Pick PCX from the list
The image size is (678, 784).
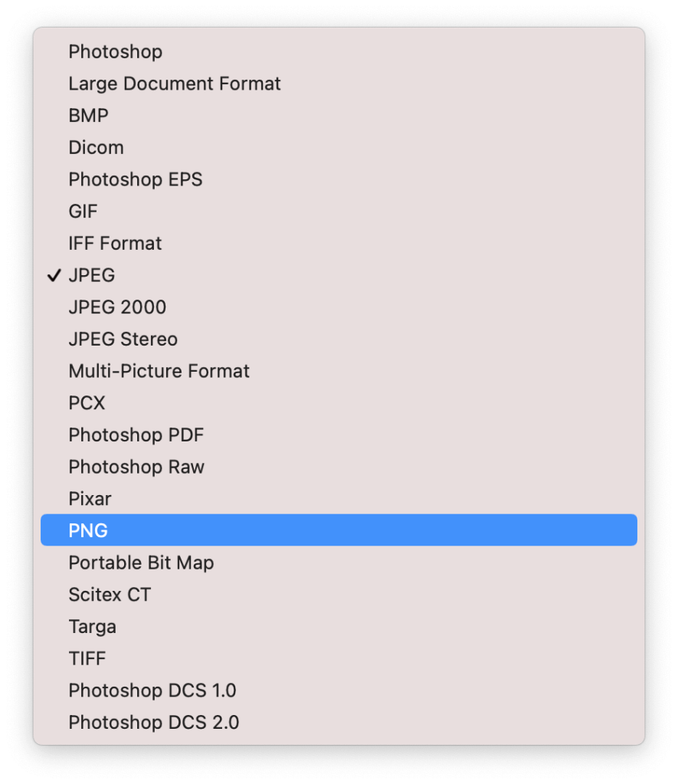pos(339,403)
